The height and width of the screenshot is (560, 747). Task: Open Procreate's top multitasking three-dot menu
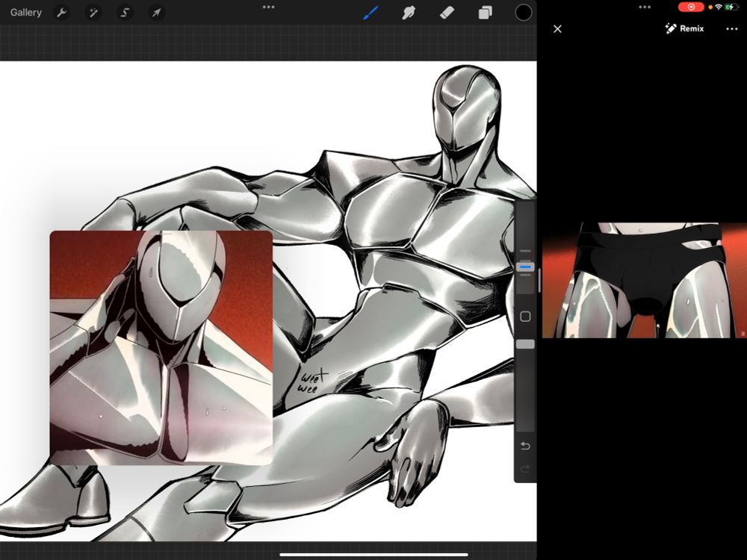click(x=269, y=7)
